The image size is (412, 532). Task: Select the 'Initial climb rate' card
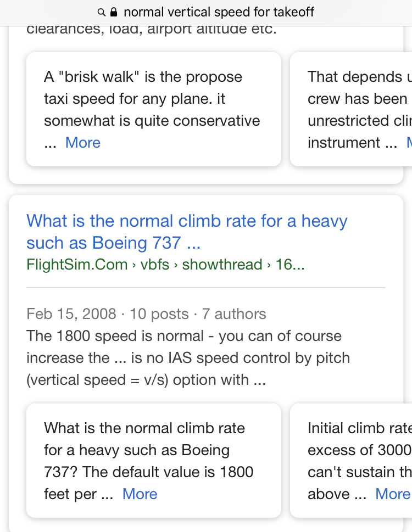(x=351, y=461)
